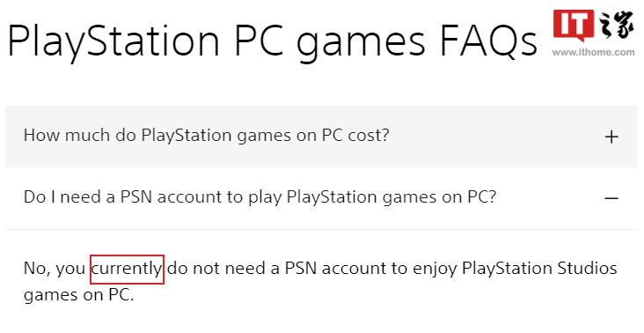Viewport: 644px width, 333px height.
Task: Collapse 'Do I need a PSN account' question
Action: [260, 197]
